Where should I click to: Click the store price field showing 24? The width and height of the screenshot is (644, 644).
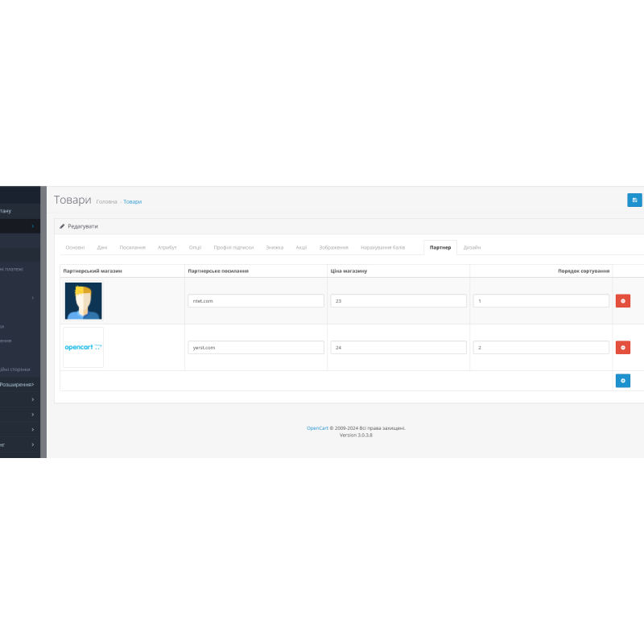pos(398,348)
